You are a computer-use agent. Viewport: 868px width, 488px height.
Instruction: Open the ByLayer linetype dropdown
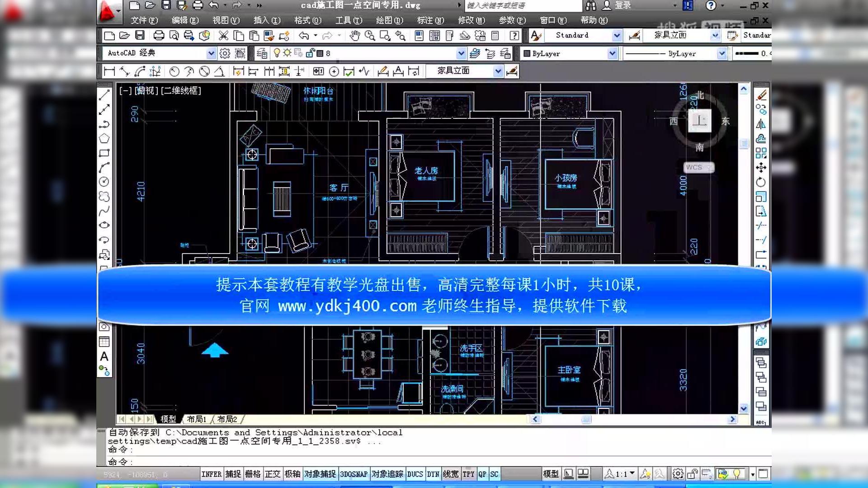tap(722, 53)
